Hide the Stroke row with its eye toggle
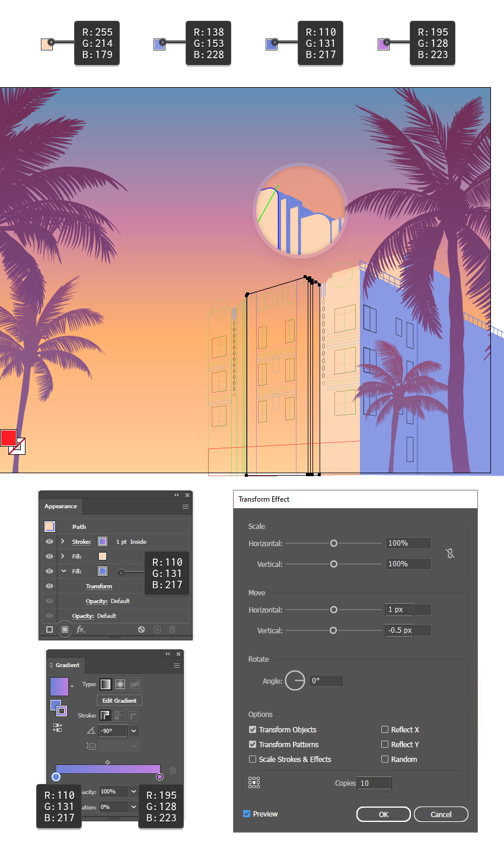Screen dimensions: 504x848 [x=50, y=541]
